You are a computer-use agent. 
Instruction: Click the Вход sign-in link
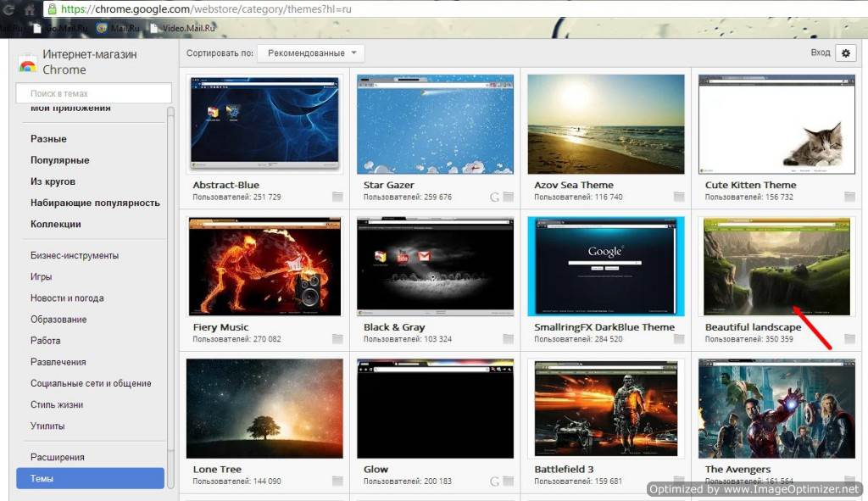click(x=821, y=53)
